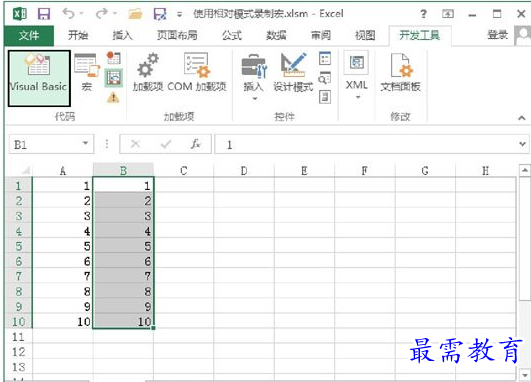Viewport: 531px width, 382px height.
Task: Toggle 设计模式 design mode
Action: [x=293, y=73]
